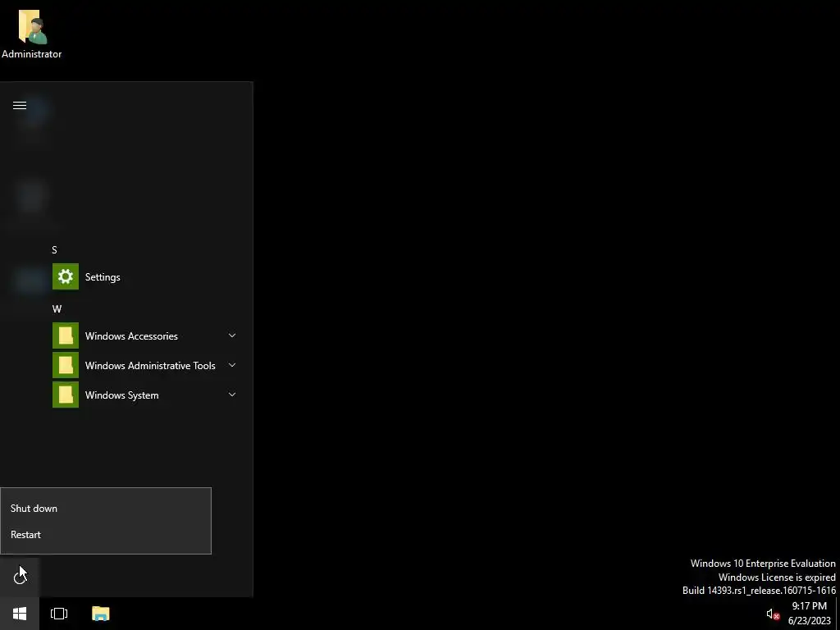This screenshot has width=840, height=630.
Task: Expand the Windows Accessories chevron
Action: [x=232, y=336]
